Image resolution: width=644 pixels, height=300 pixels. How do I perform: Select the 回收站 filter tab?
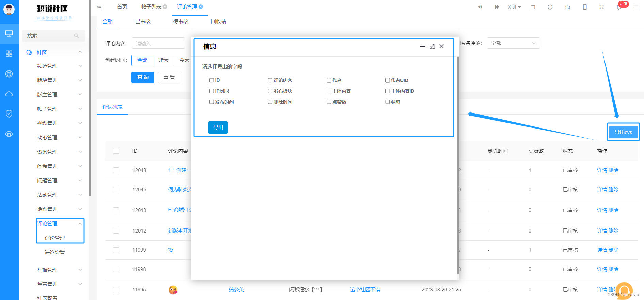218,21
